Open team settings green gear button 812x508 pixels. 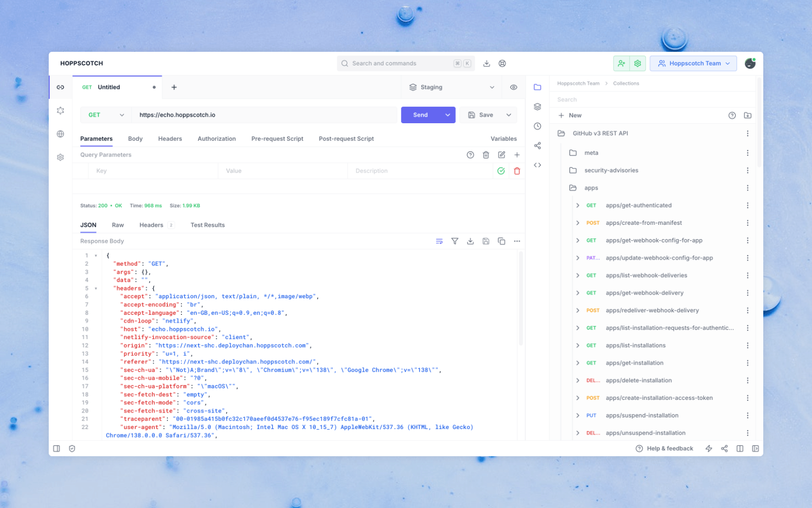click(638, 63)
